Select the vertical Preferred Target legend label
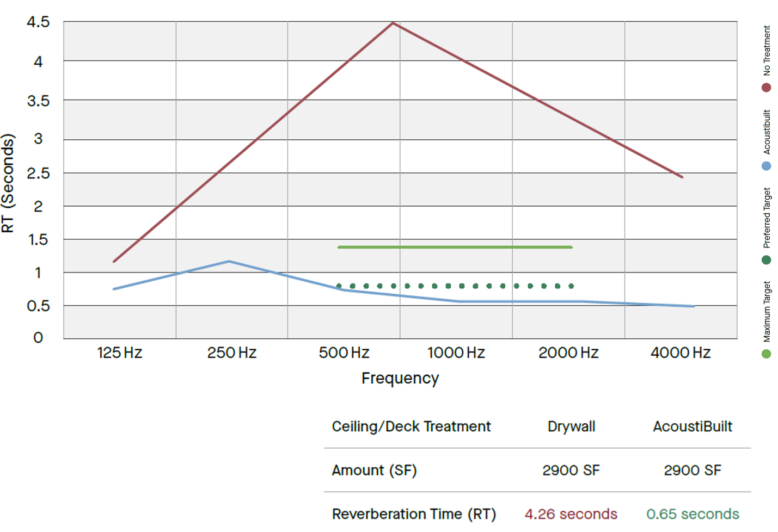The width and height of the screenshot is (778, 532). 767,218
